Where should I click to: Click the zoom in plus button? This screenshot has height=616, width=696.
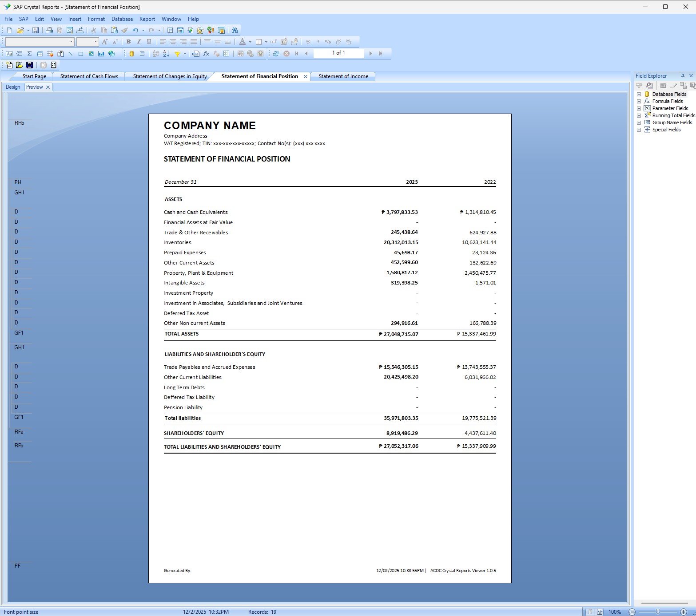684,612
